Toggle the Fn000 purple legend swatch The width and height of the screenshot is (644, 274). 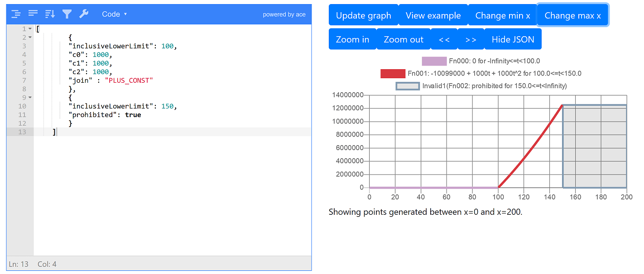coord(434,61)
